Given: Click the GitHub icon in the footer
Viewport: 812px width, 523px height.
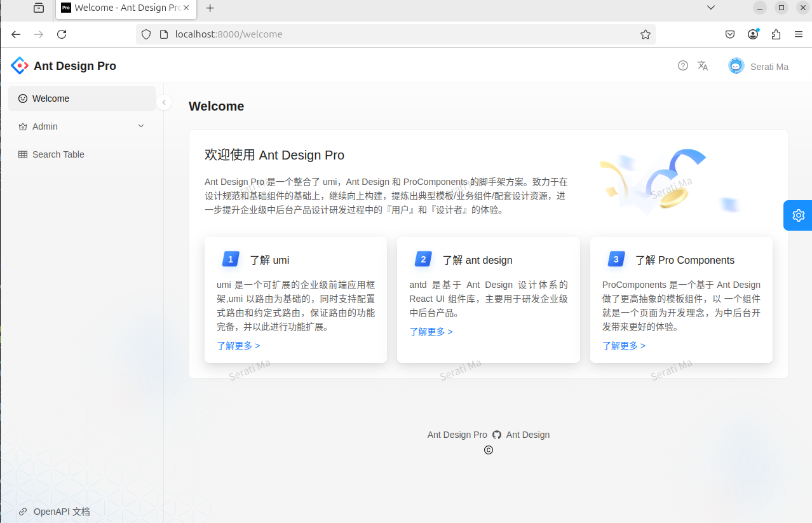Looking at the screenshot, I should coord(497,435).
